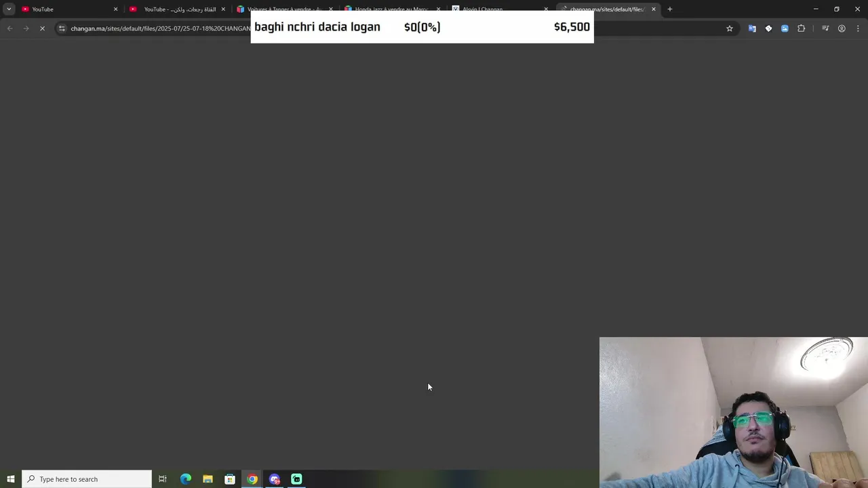The image size is (868, 488).
Task: View site information for changan.ma
Action: (62, 28)
